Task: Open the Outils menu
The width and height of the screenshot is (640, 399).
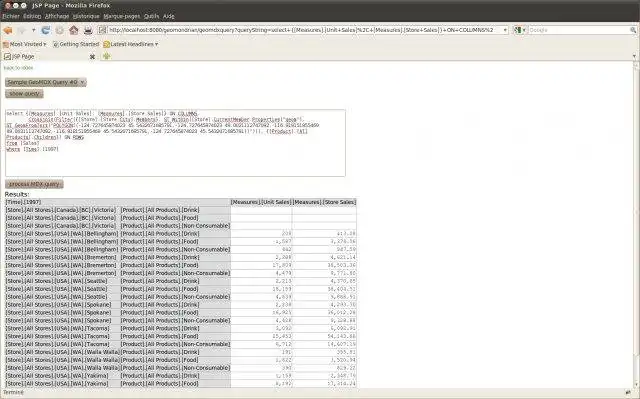Action: [x=151, y=16]
